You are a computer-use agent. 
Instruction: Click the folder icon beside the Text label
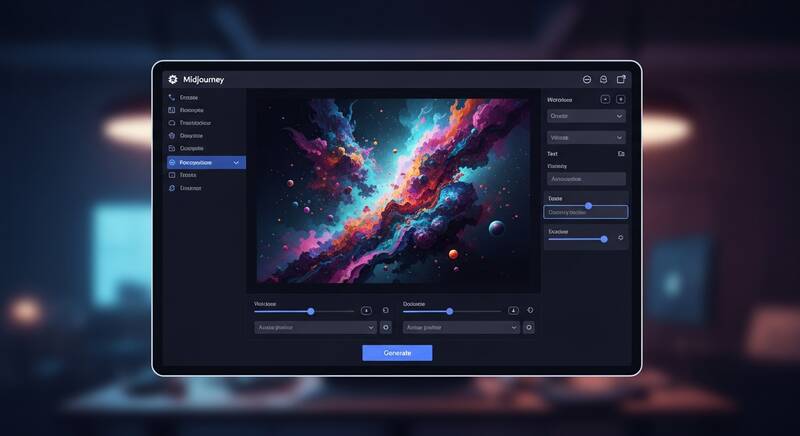click(621, 153)
